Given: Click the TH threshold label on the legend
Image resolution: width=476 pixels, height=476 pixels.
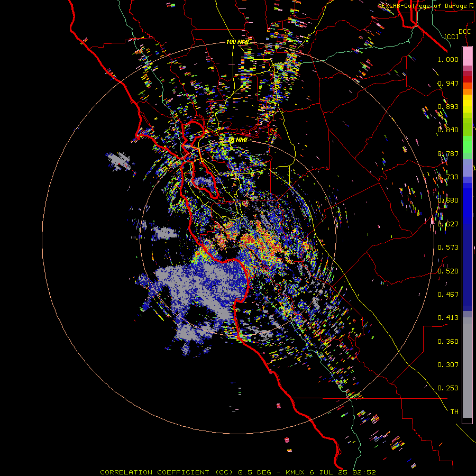Looking at the screenshot, I should coord(454,412).
